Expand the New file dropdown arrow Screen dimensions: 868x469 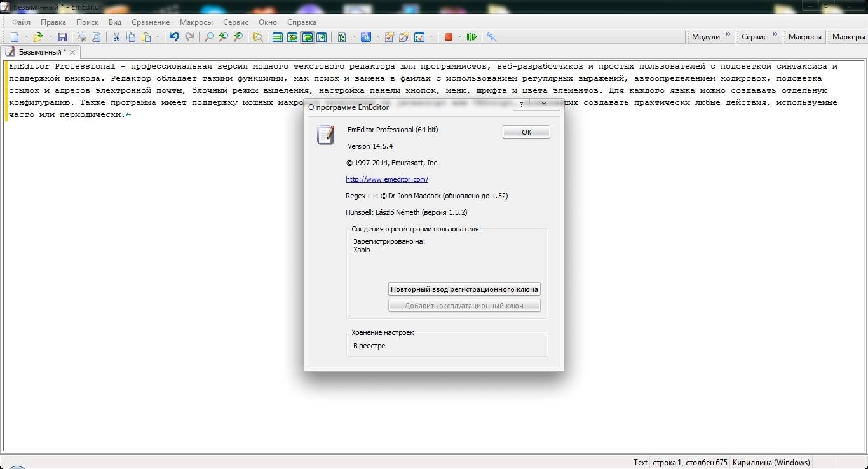pos(26,37)
